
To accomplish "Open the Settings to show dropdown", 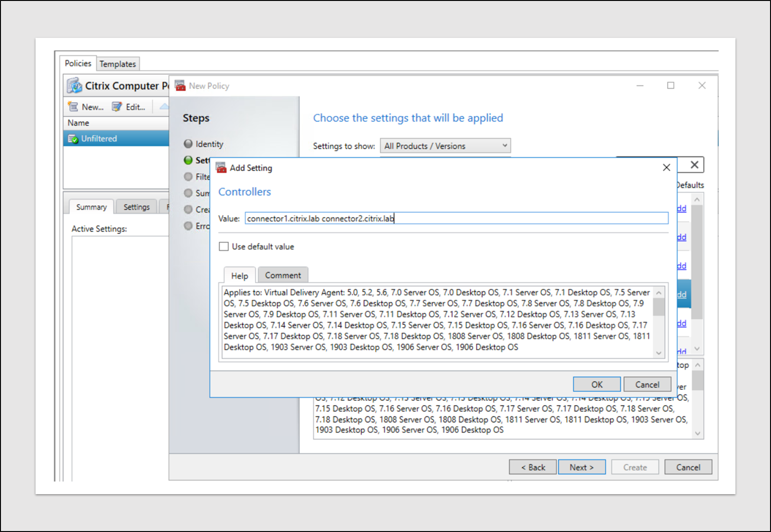I will point(445,146).
